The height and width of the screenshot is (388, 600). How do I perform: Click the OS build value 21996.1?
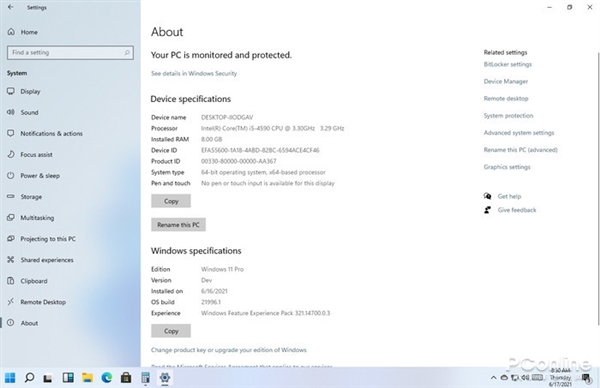211,302
